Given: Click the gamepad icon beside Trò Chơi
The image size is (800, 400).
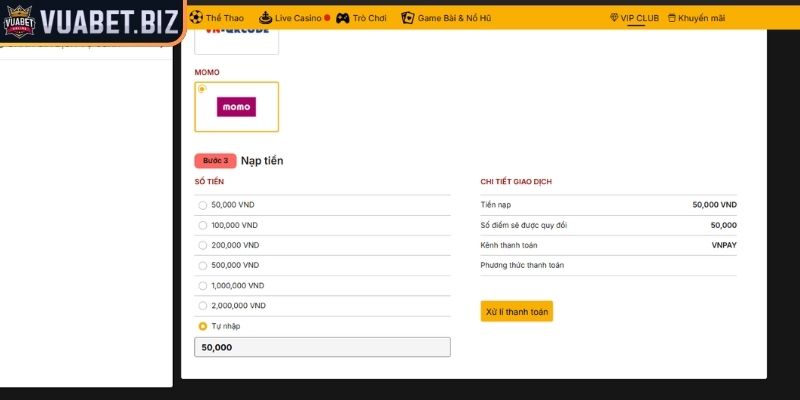Looking at the screenshot, I should click(343, 18).
